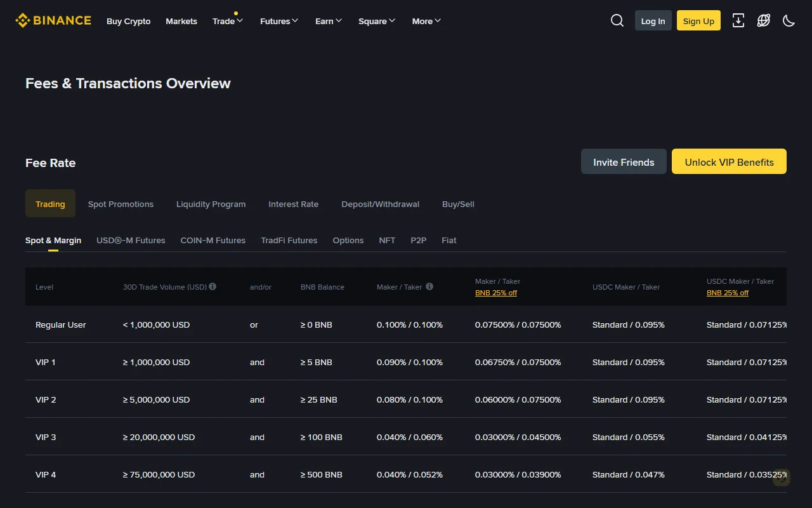Click 'Standard / 0.047%' USDC cell
This screenshot has height=508, width=812.
pyautogui.click(x=629, y=474)
